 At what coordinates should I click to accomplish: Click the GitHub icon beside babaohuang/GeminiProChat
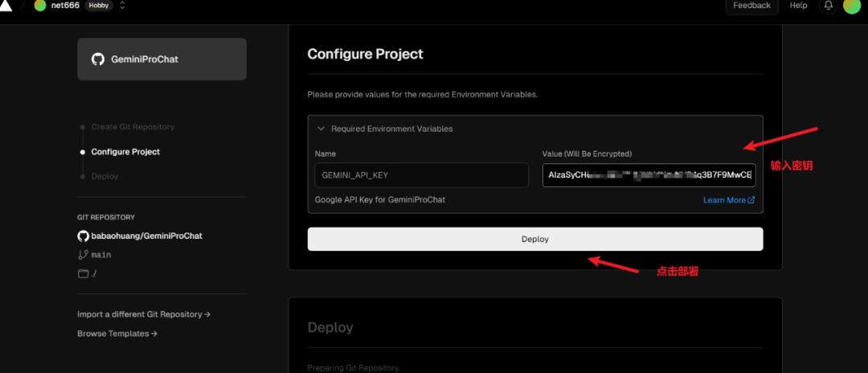(83, 236)
